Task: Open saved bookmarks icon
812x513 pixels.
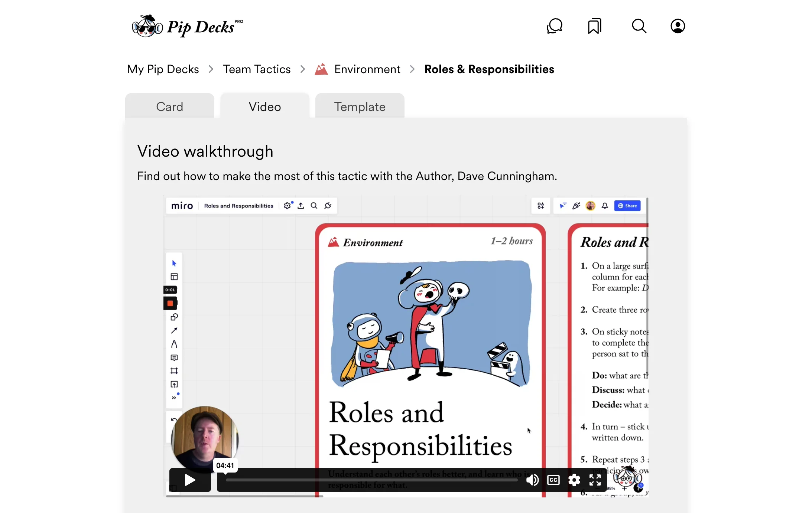Action: [594, 26]
